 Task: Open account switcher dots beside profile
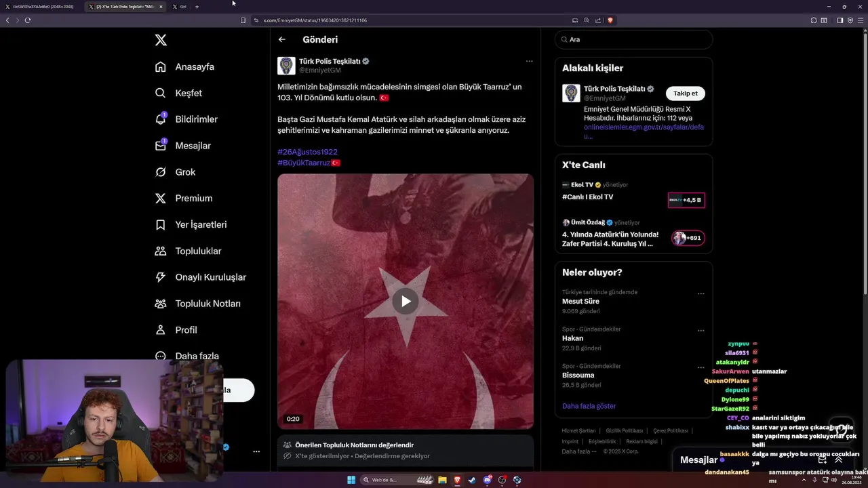click(256, 451)
